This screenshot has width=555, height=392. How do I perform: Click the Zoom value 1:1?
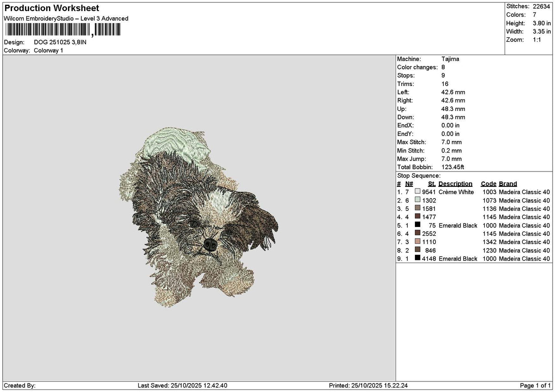537,40
